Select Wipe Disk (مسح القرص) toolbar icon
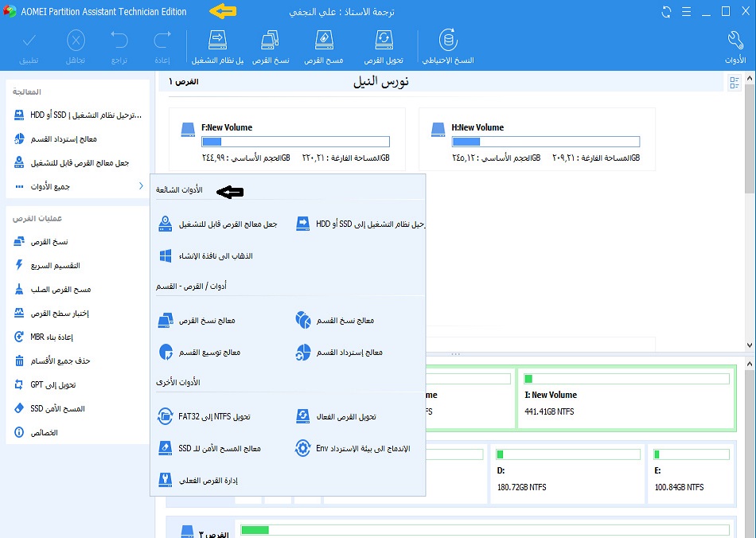Image resolution: width=756 pixels, height=538 pixels. pos(323,41)
